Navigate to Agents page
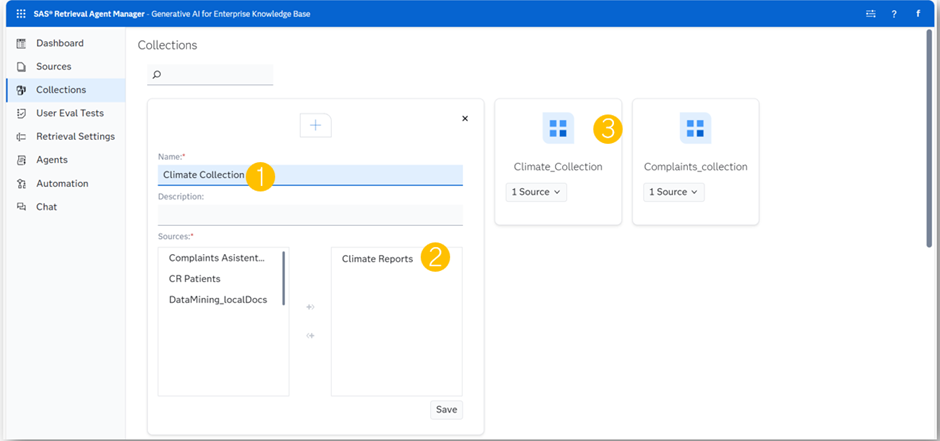 [52, 160]
